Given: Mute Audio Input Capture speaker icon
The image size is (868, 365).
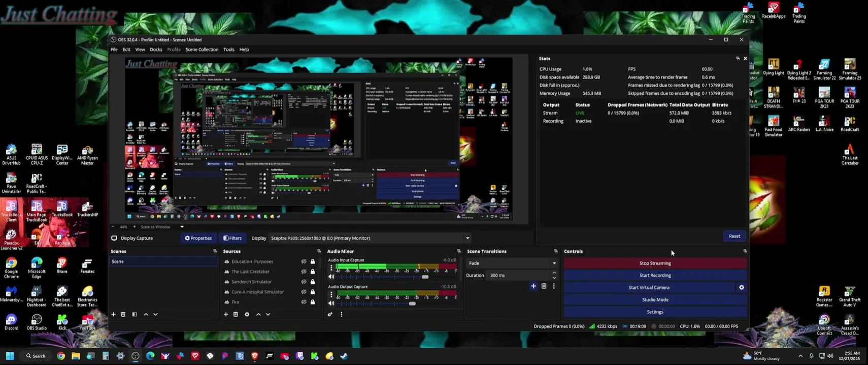Looking at the screenshot, I should coord(331,277).
